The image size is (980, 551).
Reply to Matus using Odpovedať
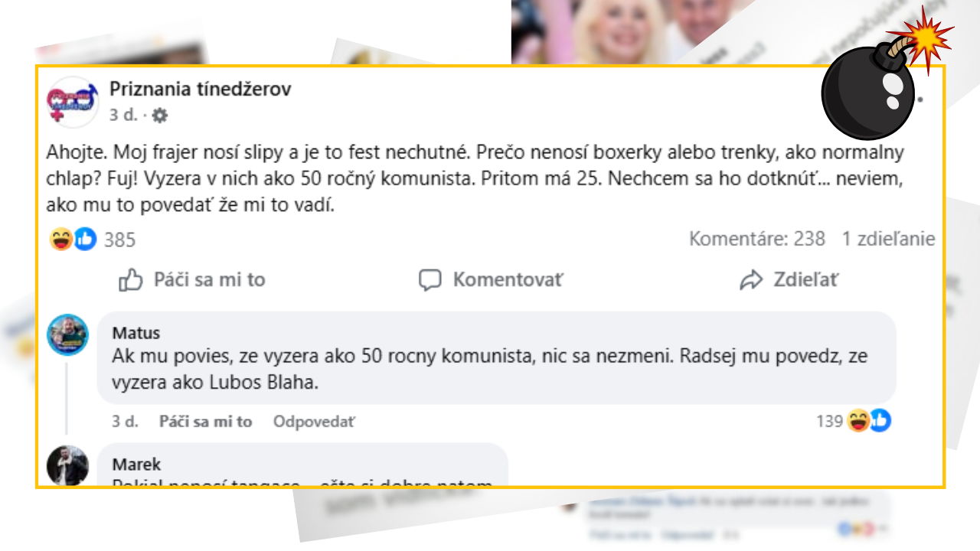coord(314,421)
